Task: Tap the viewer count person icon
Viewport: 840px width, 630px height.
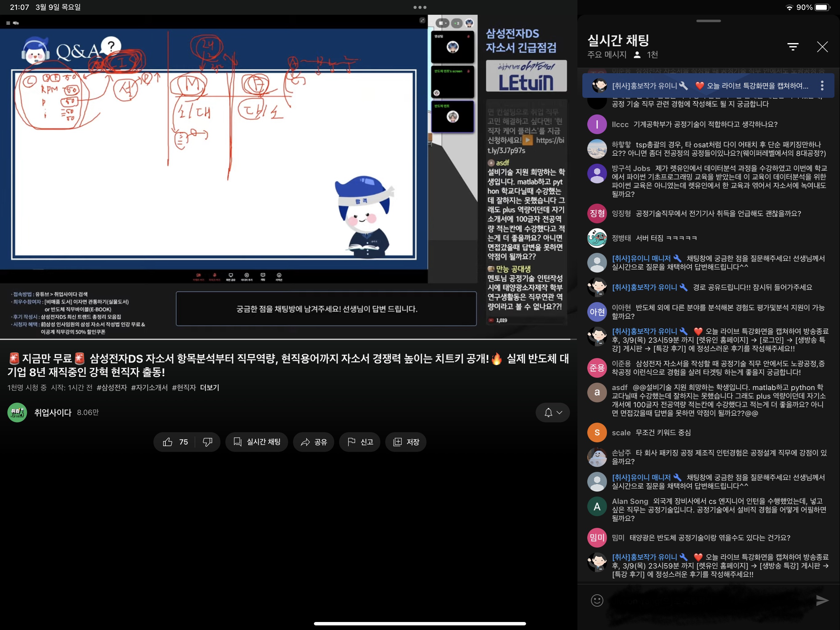Action: (x=638, y=55)
